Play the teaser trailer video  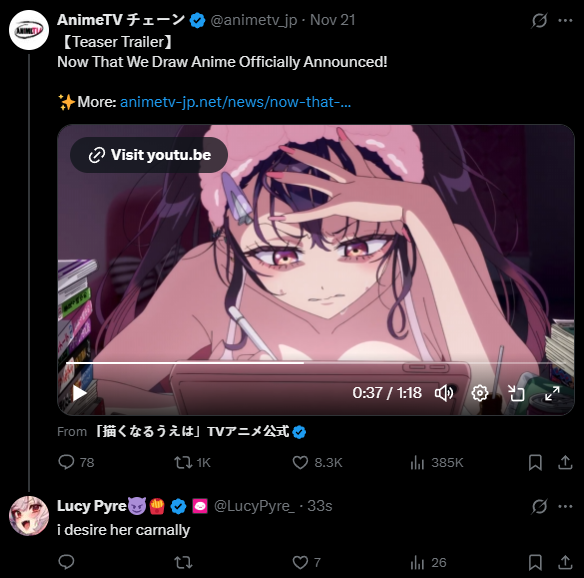[x=79, y=393]
